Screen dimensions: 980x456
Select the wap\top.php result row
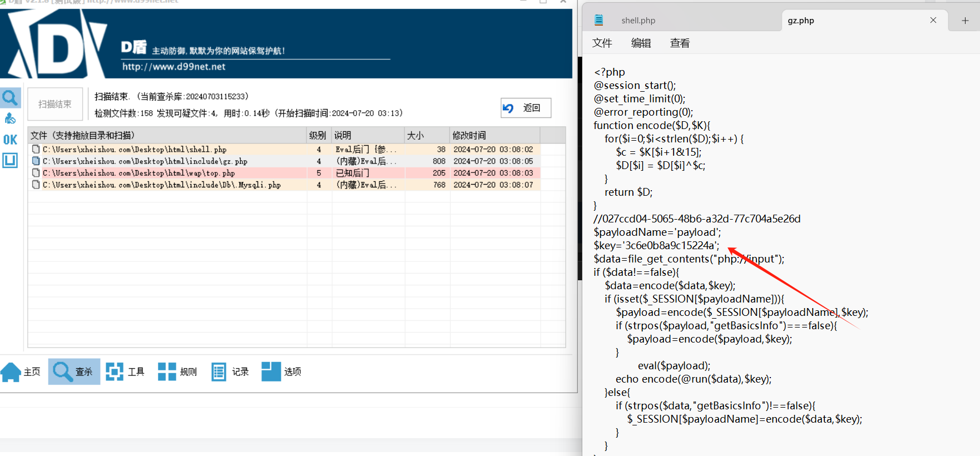coord(284,173)
